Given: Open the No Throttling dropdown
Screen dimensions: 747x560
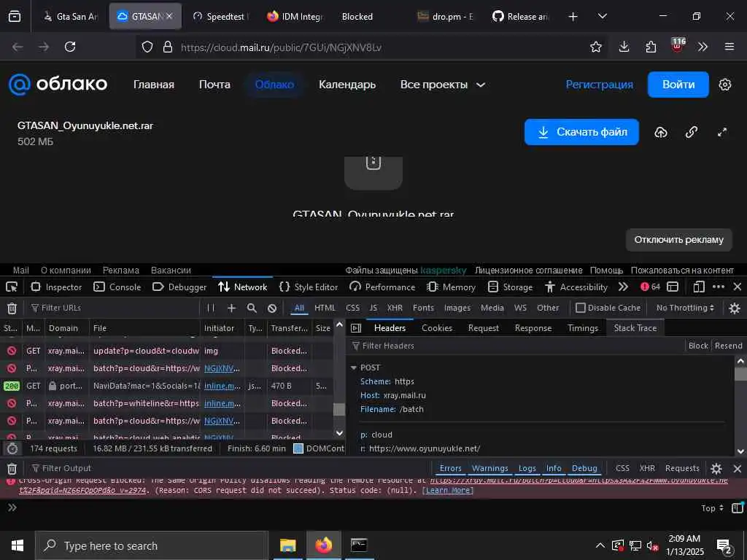Looking at the screenshot, I should (x=685, y=308).
